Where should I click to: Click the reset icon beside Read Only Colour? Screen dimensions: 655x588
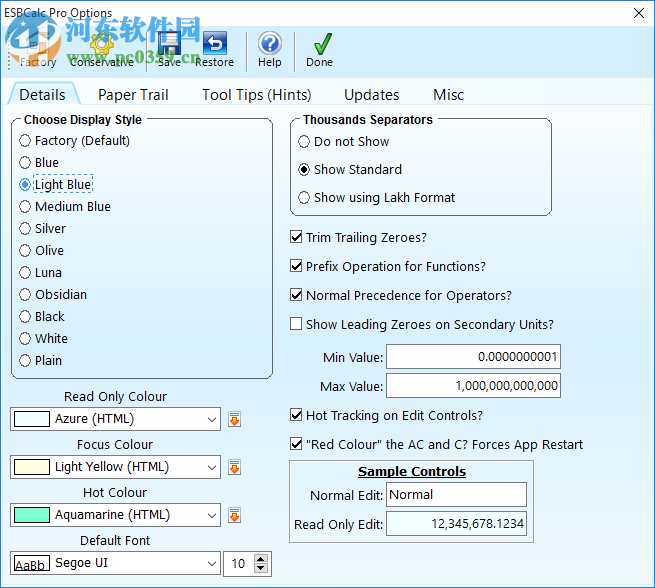[234, 419]
